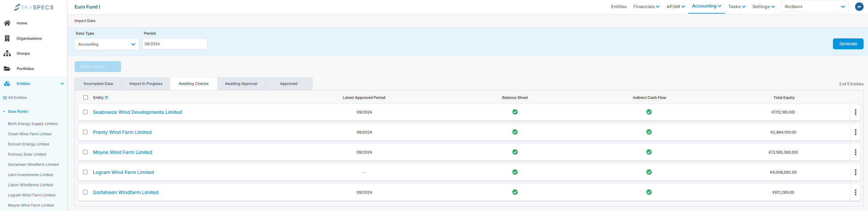This screenshot has height=211, width=868.
Task: Click Prenty Indirect Cash Flow check
Action: 649,132
